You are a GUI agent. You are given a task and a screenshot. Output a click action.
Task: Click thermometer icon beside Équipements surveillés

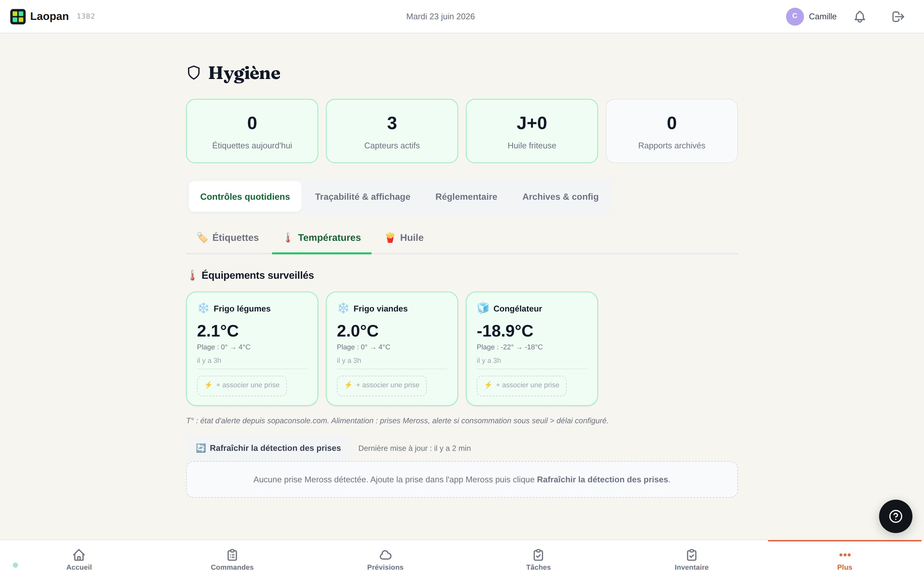[193, 275]
